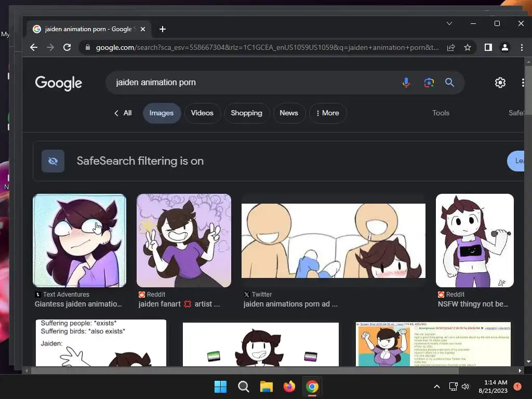Open Google quick settings gear
532x399 pixels.
500,83
